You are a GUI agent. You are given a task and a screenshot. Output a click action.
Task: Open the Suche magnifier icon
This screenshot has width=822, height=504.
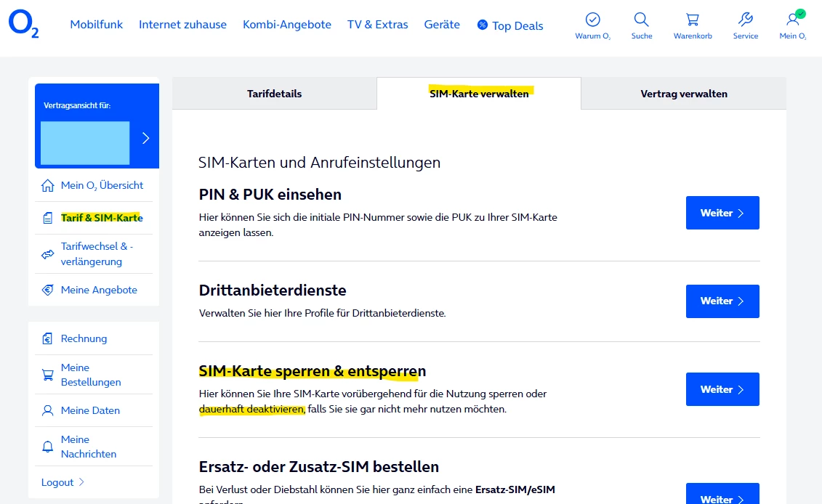tap(641, 19)
